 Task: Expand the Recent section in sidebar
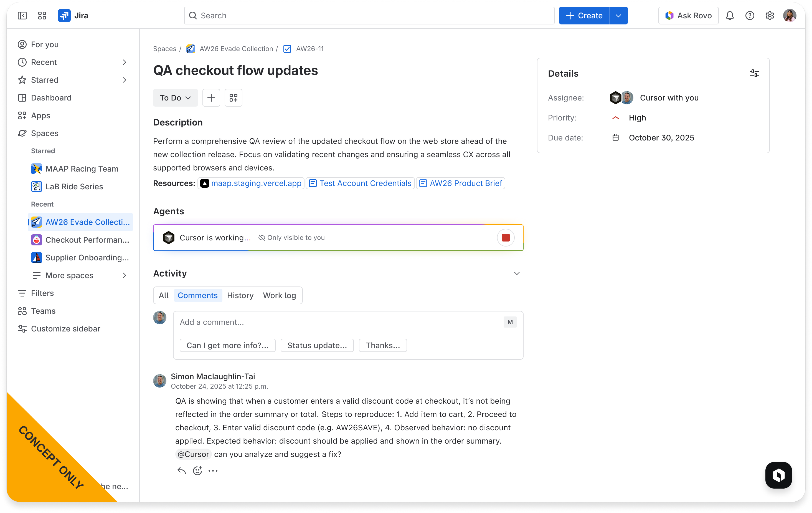[125, 62]
